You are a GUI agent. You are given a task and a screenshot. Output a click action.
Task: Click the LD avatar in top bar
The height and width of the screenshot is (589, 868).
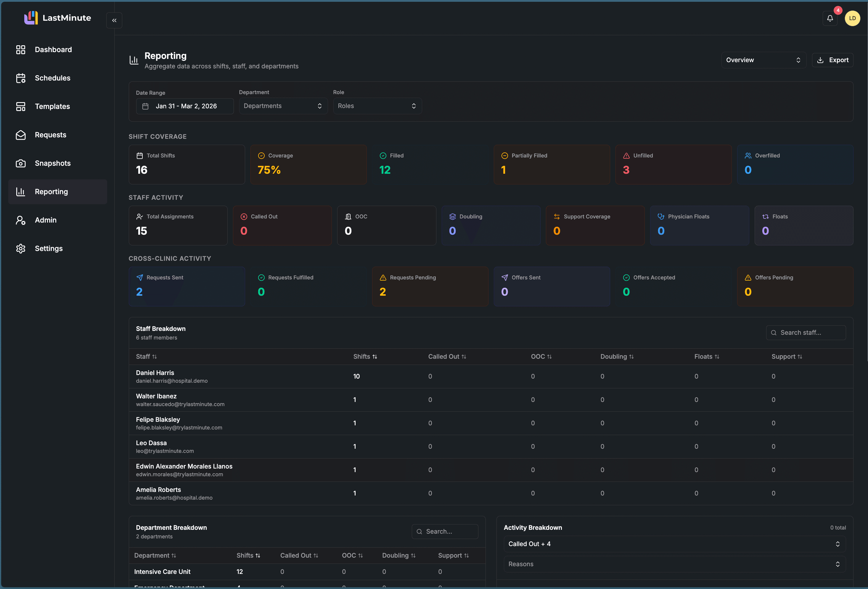pos(853,18)
